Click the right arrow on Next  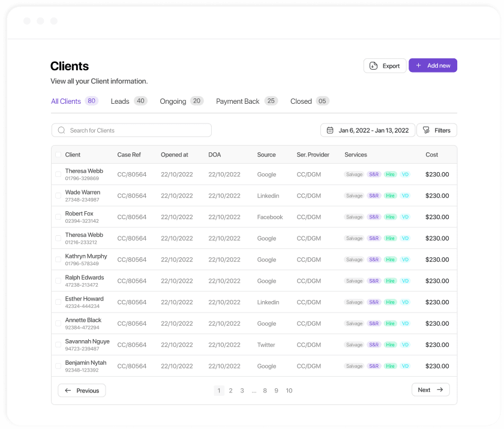(440, 390)
